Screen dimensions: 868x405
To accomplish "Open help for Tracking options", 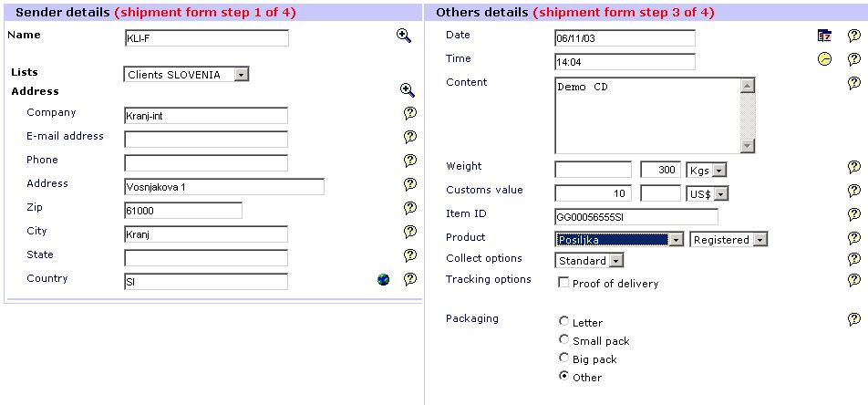I will point(854,280).
